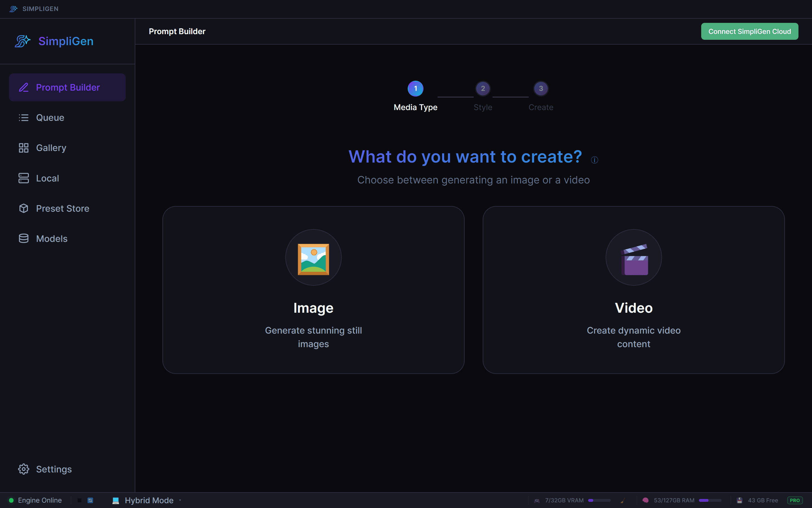Viewport: 812px width, 508px height.
Task: Open Settings from the sidebar
Action: click(x=67, y=469)
